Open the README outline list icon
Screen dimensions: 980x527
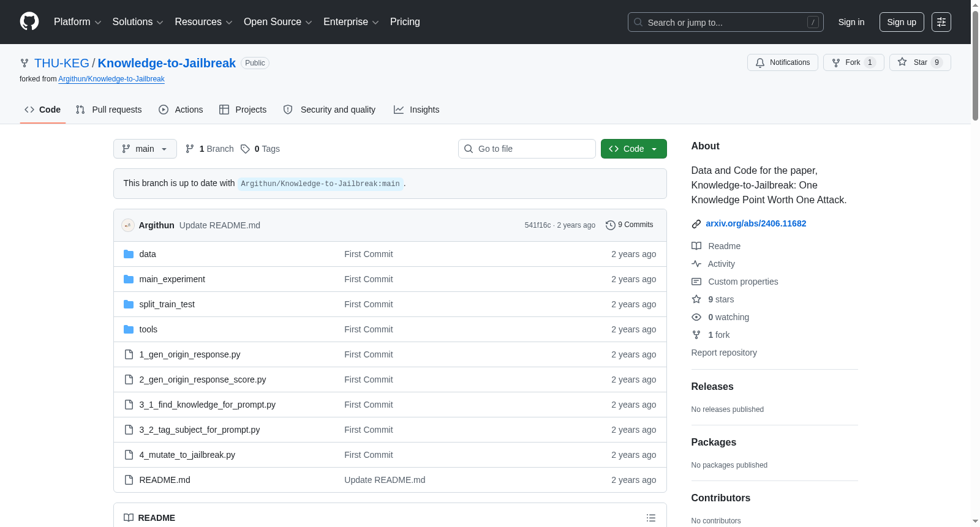point(651,518)
